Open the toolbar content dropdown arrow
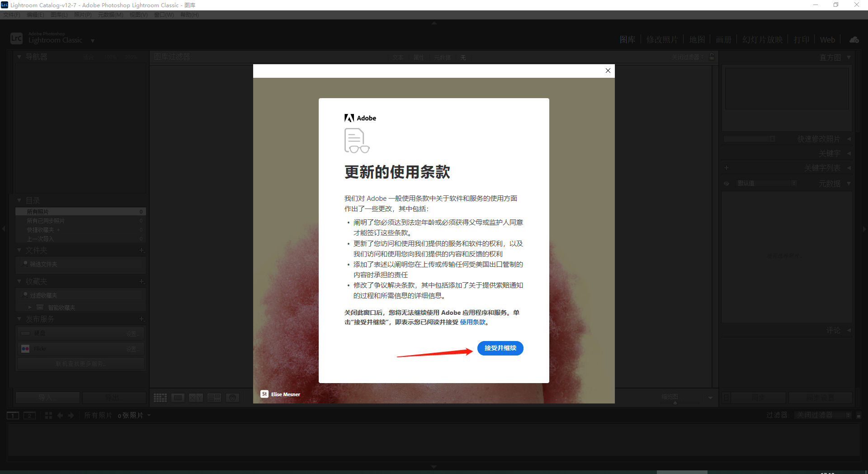The image size is (868, 474). point(710,398)
